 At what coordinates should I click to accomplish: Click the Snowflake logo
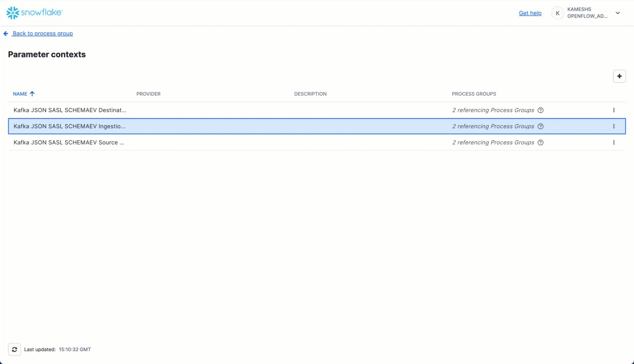(34, 12)
